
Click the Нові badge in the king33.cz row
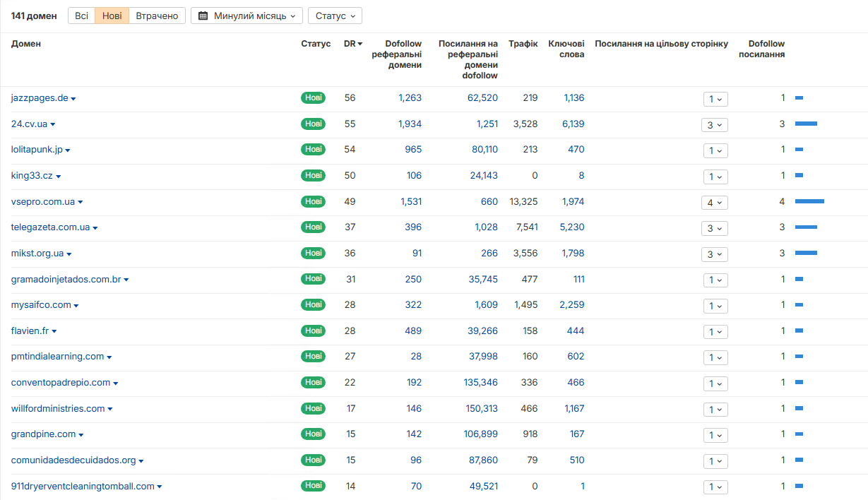[314, 175]
